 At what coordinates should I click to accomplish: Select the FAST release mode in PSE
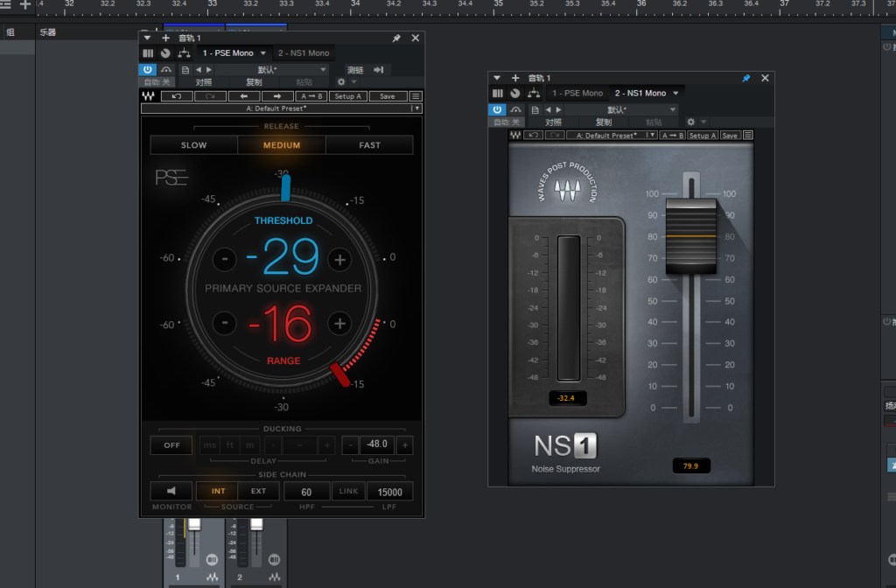pos(369,144)
